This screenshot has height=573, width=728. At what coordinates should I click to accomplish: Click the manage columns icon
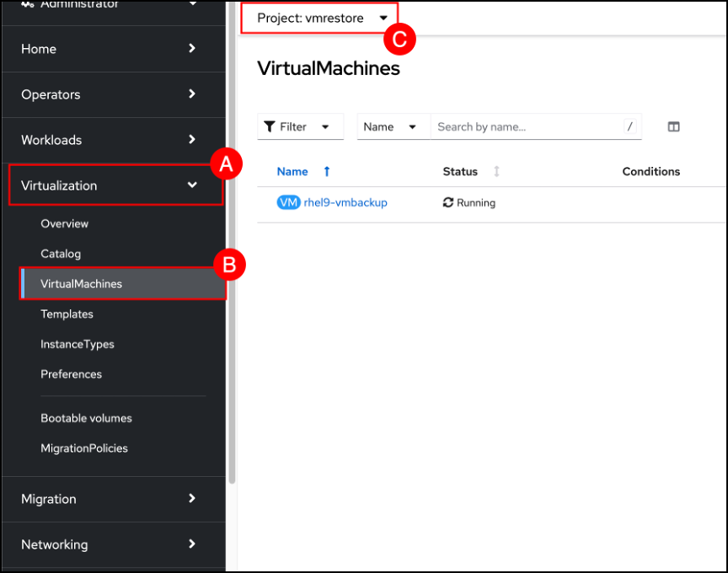coord(673,126)
